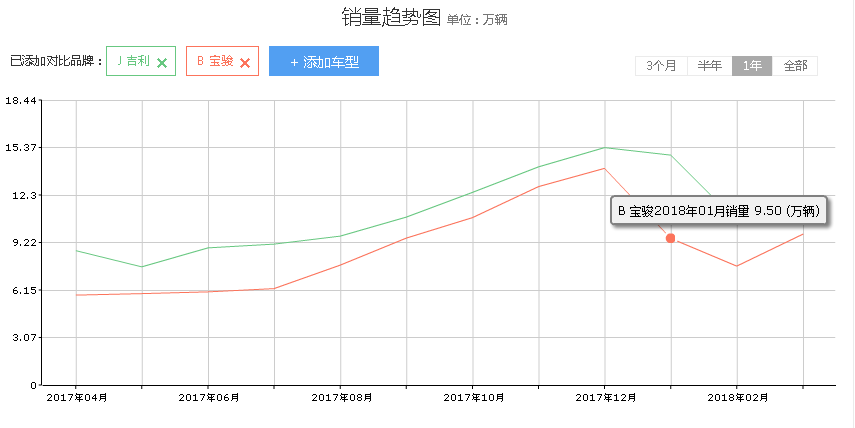Click the 宝骏2018年01月销量 tooltip box

pos(718,211)
